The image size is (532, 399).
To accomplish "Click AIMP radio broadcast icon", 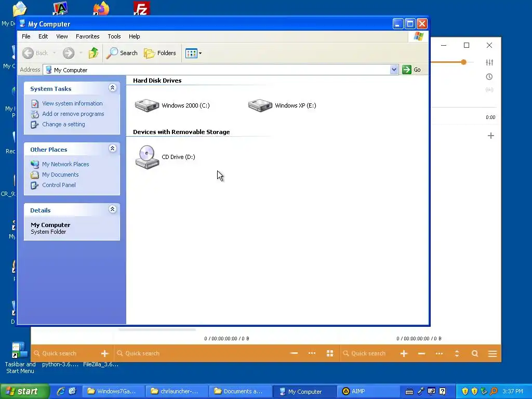I will click(x=489, y=90).
